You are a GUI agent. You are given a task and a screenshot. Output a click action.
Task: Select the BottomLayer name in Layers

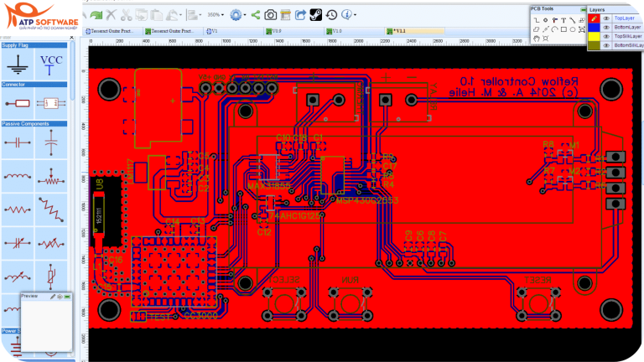tap(627, 27)
